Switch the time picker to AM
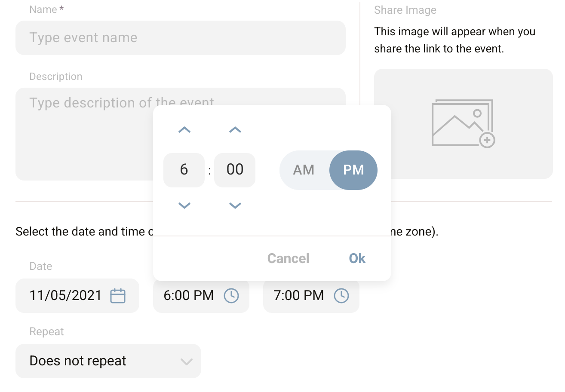The height and width of the screenshot is (392, 565). pos(304,170)
